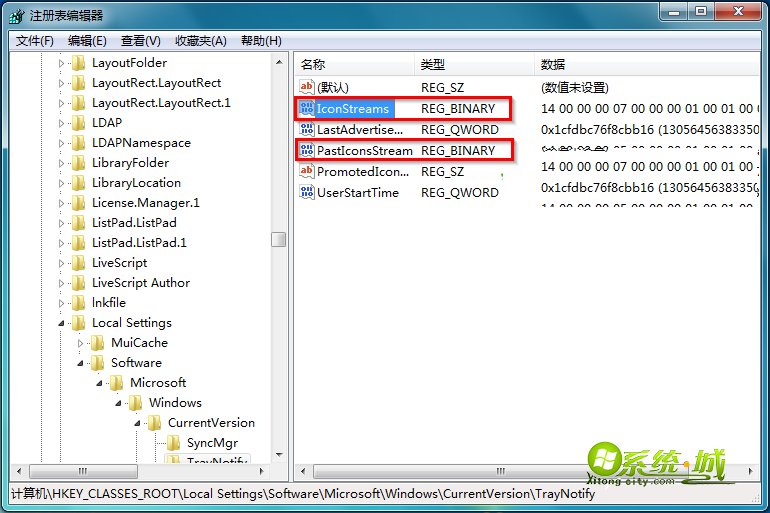Image resolution: width=770 pixels, height=513 pixels.
Task: Collapse the Local Settings tree node
Action: (x=61, y=323)
